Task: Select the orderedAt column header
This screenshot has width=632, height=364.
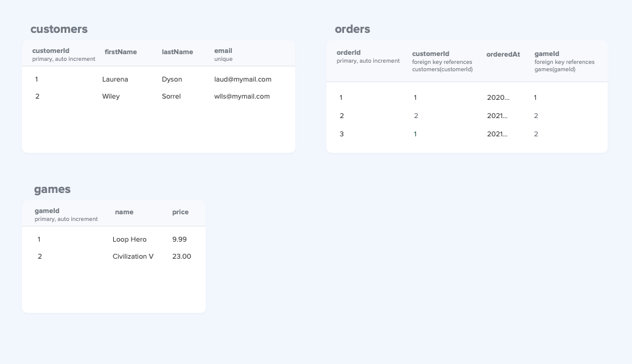Action: click(503, 55)
